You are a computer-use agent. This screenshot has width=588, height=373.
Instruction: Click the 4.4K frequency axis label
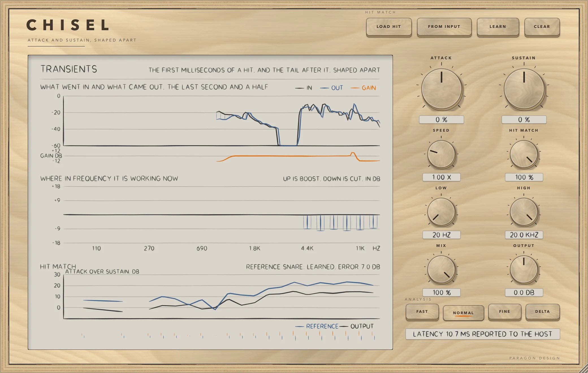point(307,248)
